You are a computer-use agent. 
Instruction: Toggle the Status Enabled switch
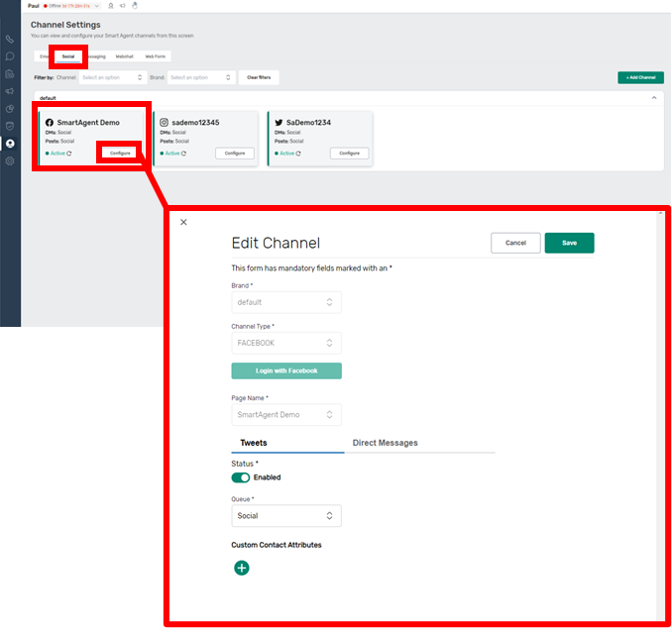(x=241, y=477)
